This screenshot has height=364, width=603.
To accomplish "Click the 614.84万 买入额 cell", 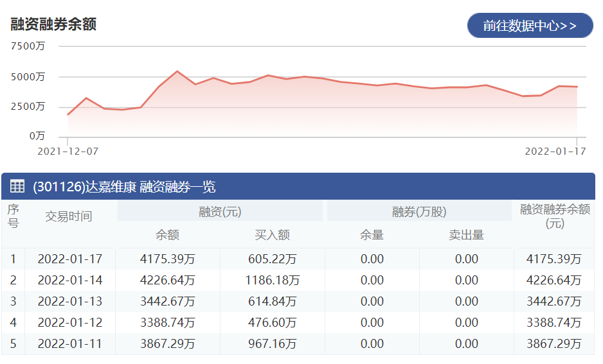I will click(273, 301).
